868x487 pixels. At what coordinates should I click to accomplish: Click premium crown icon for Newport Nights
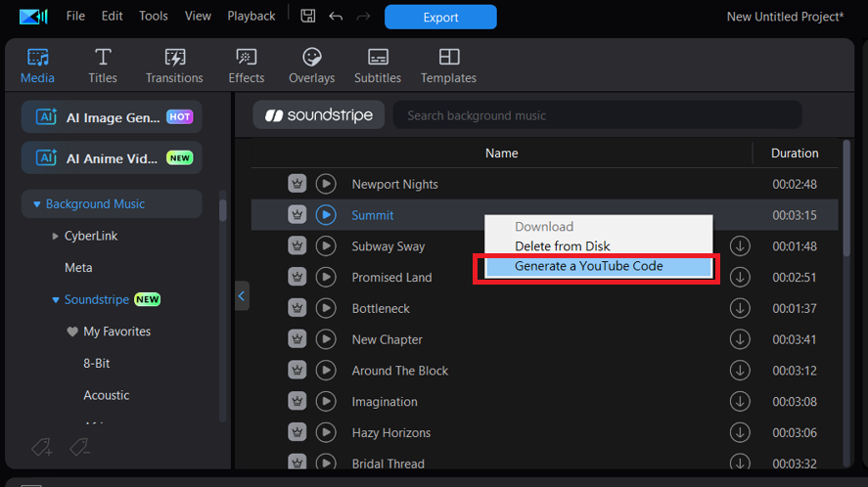pyautogui.click(x=297, y=184)
